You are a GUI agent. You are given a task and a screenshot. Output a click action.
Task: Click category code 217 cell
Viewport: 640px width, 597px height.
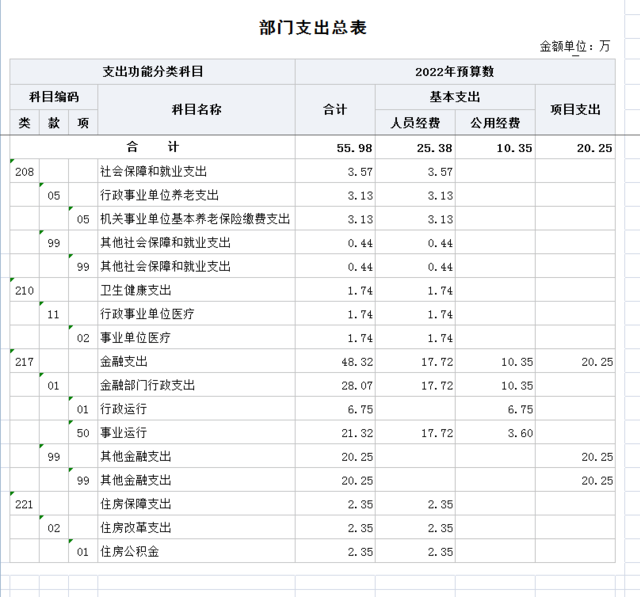(24, 361)
